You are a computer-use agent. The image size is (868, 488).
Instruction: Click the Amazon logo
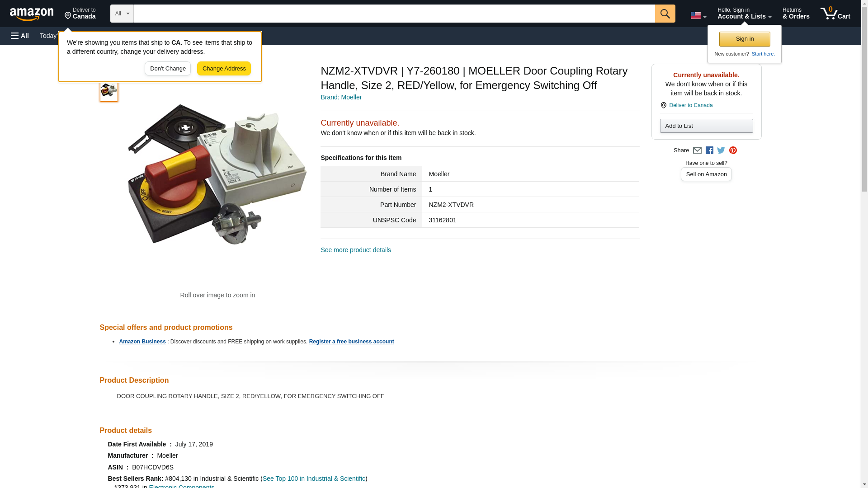pos(32,14)
